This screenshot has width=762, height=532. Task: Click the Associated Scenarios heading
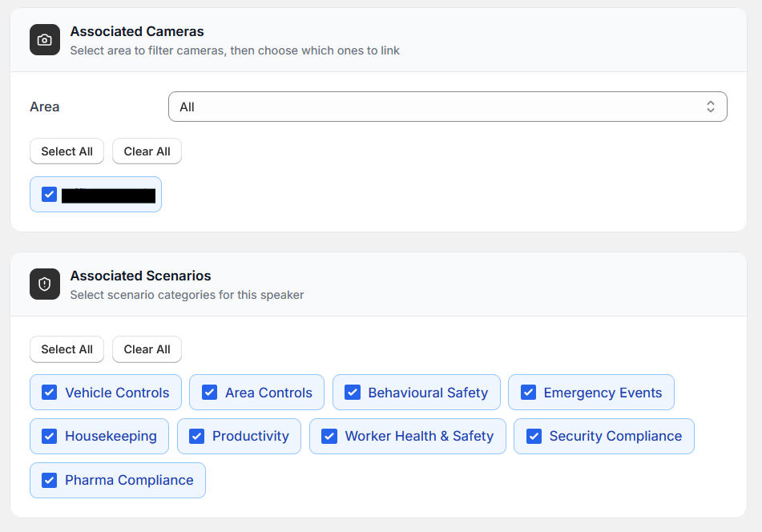140,276
